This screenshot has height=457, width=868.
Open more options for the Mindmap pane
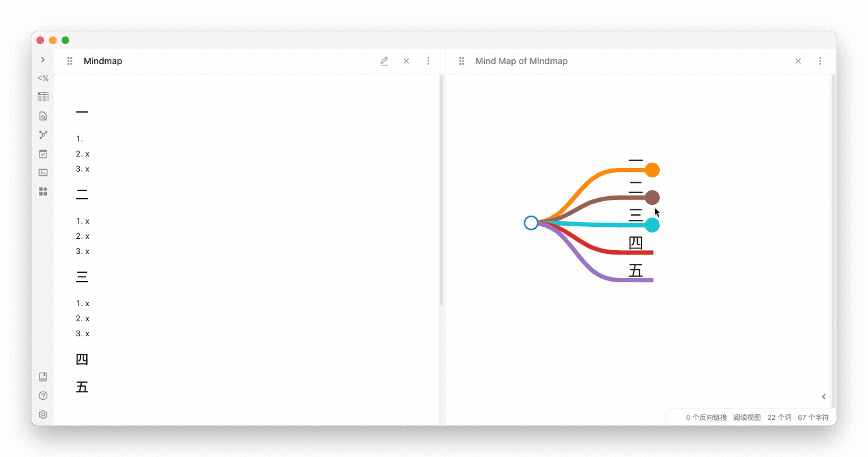[428, 61]
